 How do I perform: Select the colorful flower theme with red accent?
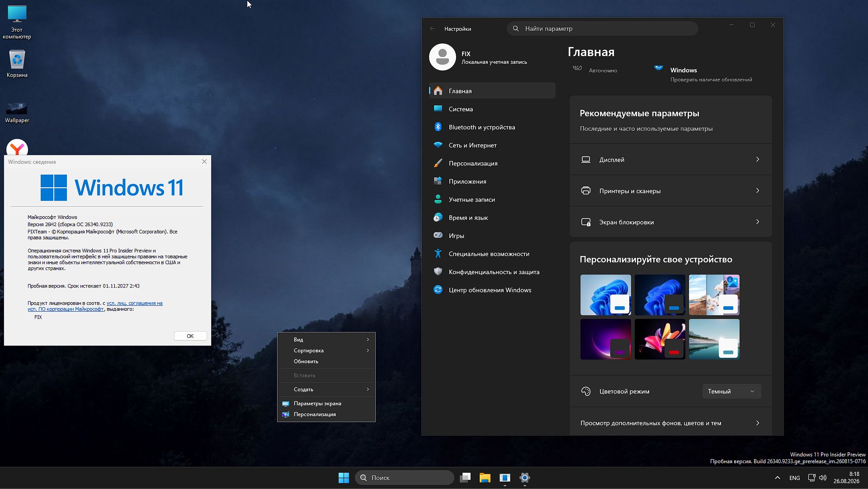[660, 339]
